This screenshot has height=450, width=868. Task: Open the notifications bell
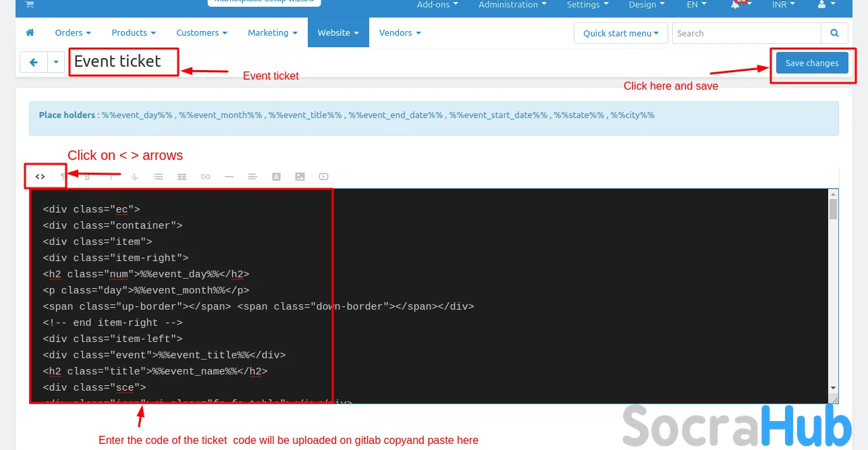(x=736, y=5)
